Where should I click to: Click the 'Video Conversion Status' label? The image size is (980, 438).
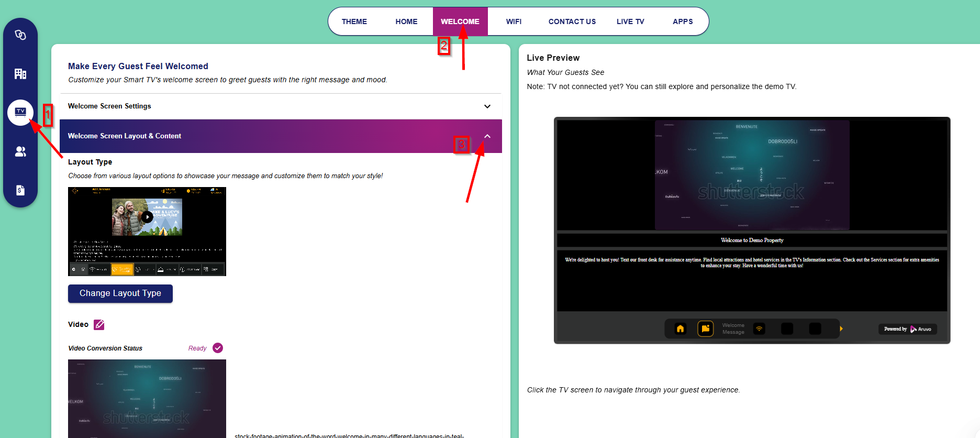105,348
